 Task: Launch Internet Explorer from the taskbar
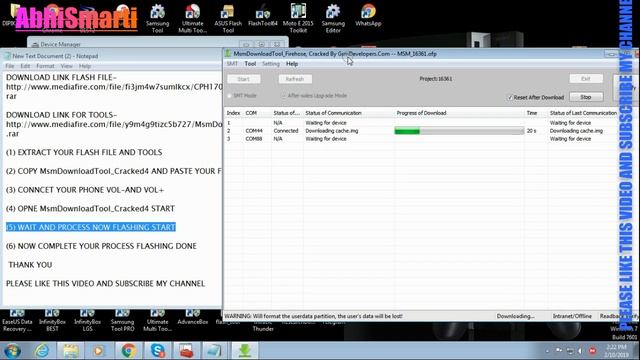(42, 351)
